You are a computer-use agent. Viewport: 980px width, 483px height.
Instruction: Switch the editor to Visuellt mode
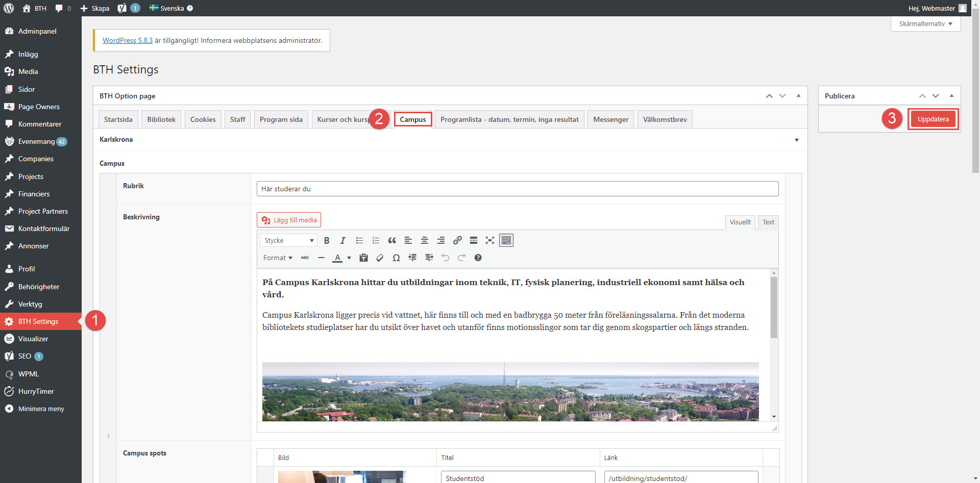(x=740, y=222)
